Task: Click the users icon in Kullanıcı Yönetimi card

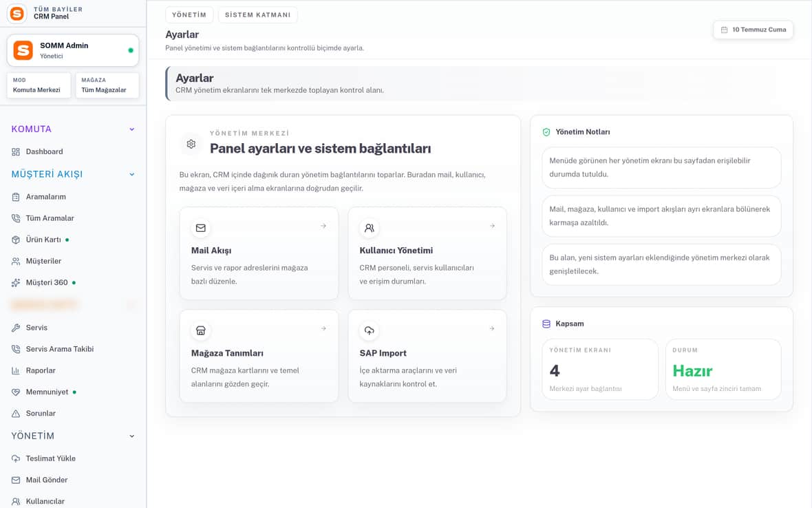Action: [370, 228]
